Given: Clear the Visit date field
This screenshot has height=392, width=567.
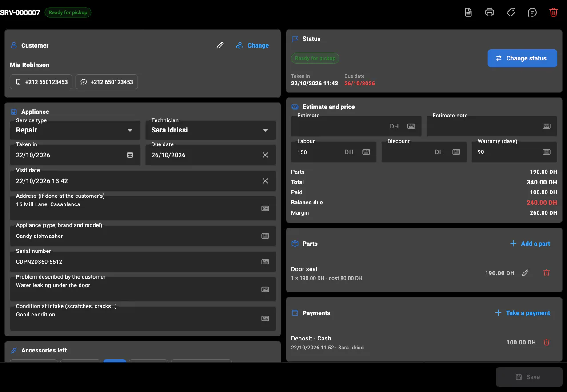Looking at the screenshot, I should point(265,181).
